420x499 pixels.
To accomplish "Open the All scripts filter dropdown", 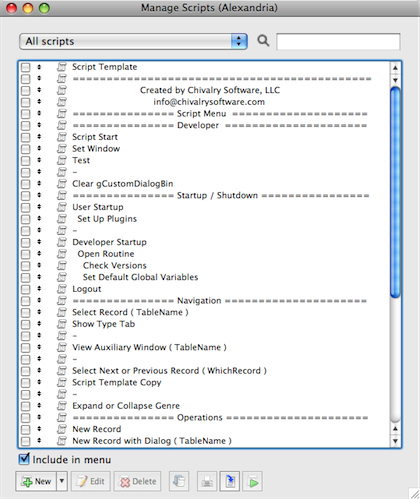I will pyautogui.click(x=133, y=41).
